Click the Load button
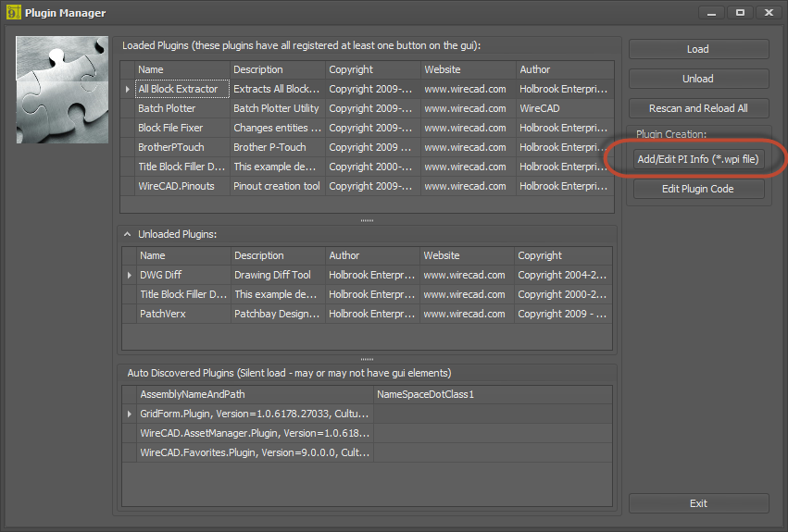Screen dimensions: 788x532 (x=698, y=49)
